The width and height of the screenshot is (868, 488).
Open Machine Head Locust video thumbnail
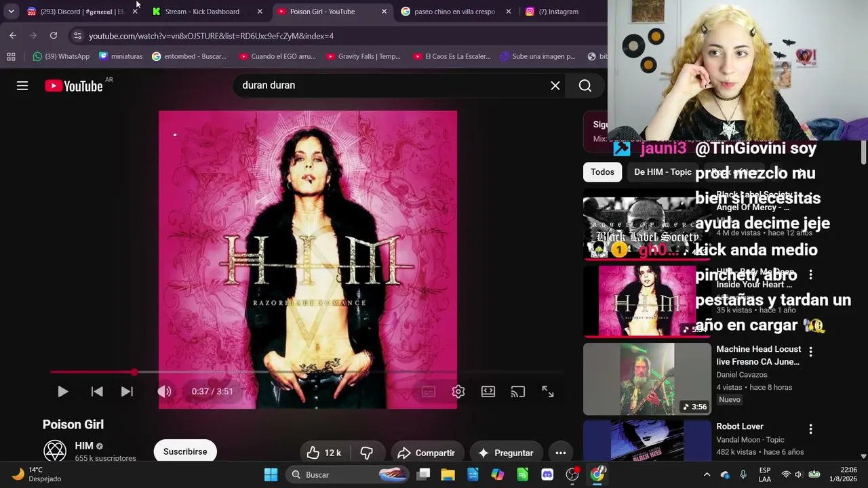647,379
